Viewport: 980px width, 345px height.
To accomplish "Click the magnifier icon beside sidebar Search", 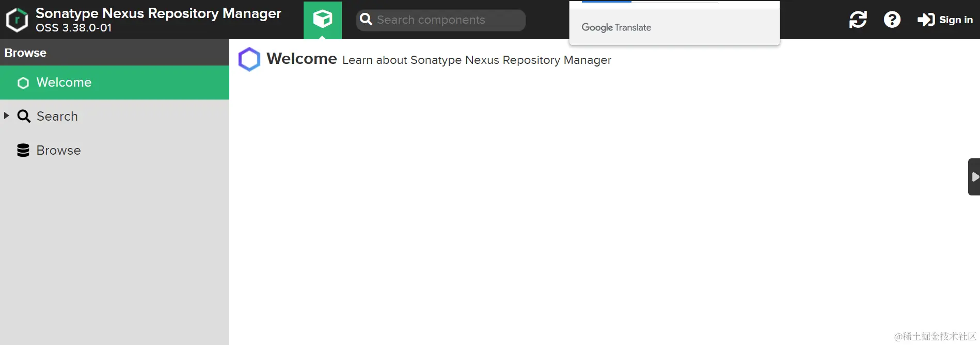I will click(x=24, y=116).
